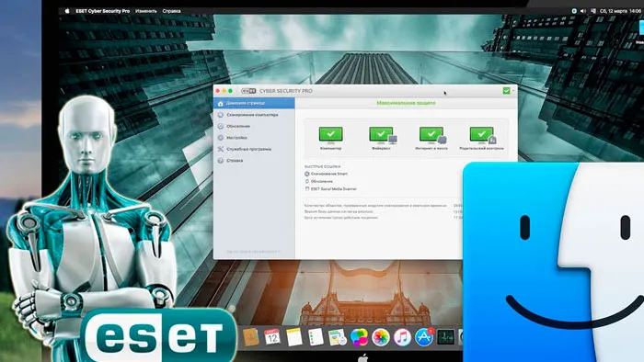The image size is (644, 362).
Task: Start the Сканирование Smart quick link
Action: point(326,174)
